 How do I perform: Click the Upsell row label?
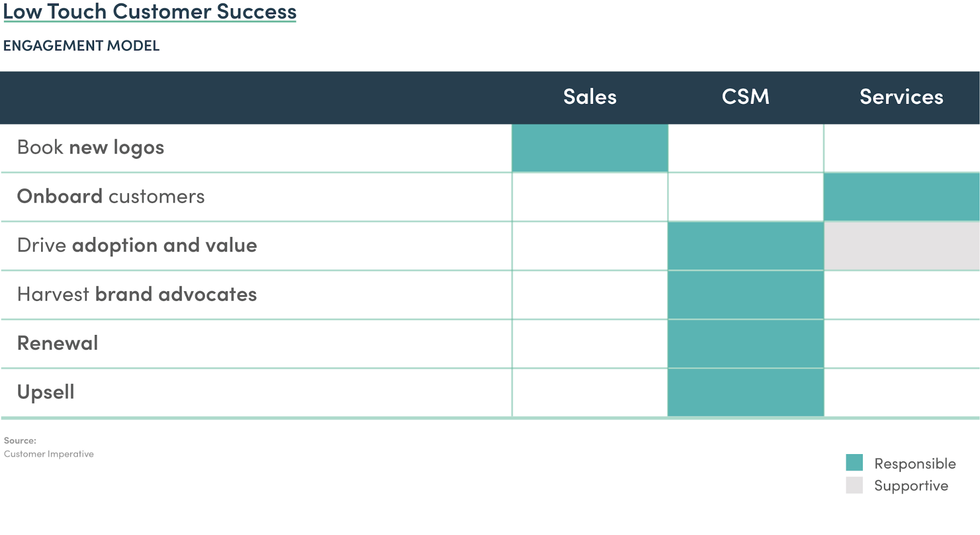[x=46, y=392]
